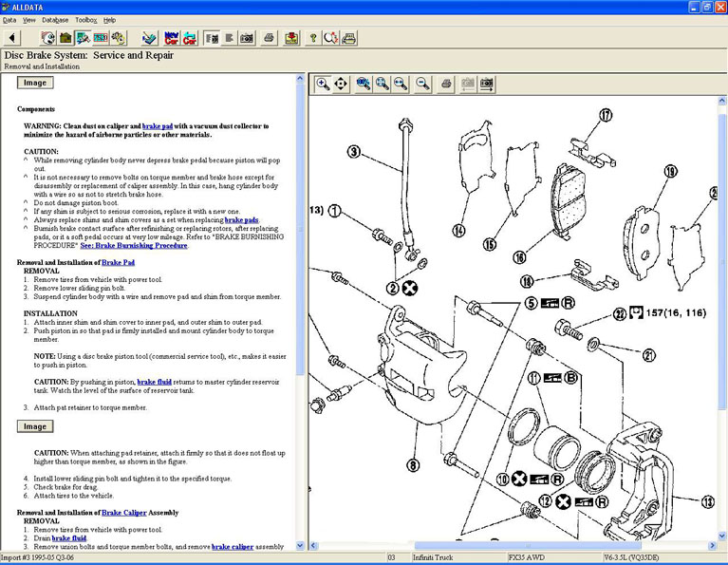Click the zoom out magnifier icon
Viewport: 728px width, 565px height.
tap(422, 84)
